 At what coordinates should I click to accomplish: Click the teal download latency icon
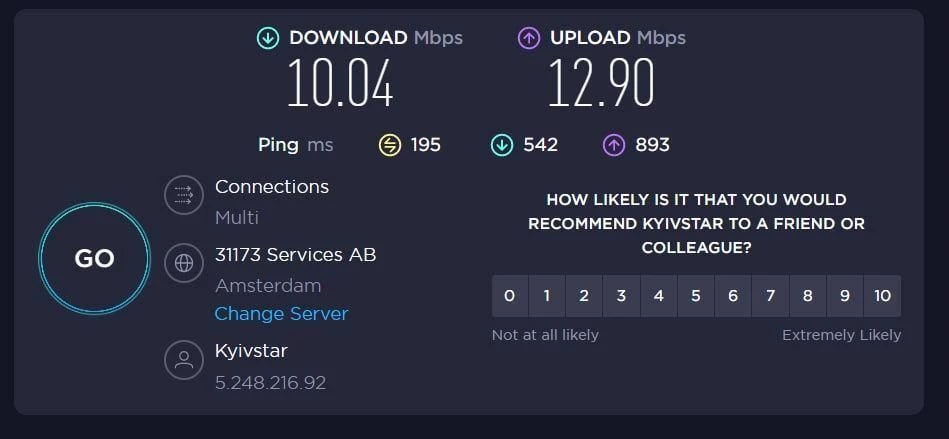coord(502,145)
